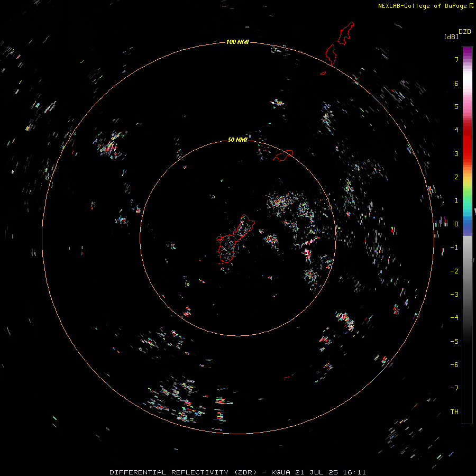
Task: Click the 0 value on the color scale
Action: pos(456,224)
